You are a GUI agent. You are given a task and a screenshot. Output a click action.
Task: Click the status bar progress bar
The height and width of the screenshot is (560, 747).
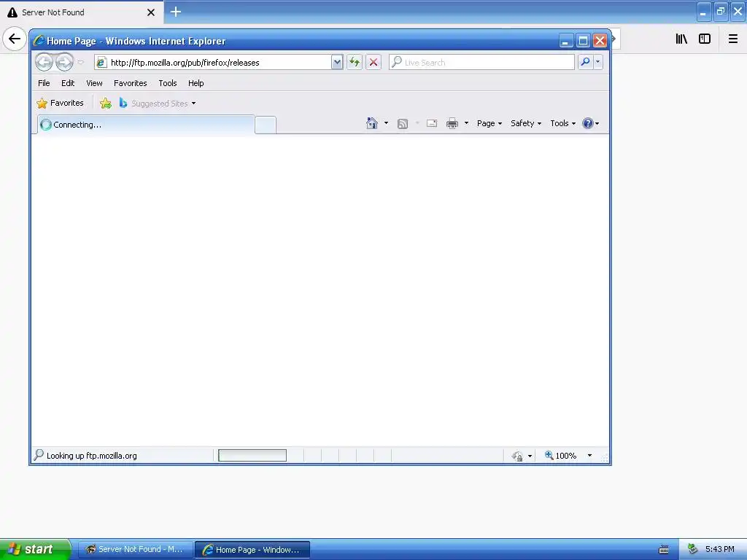coord(252,456)
